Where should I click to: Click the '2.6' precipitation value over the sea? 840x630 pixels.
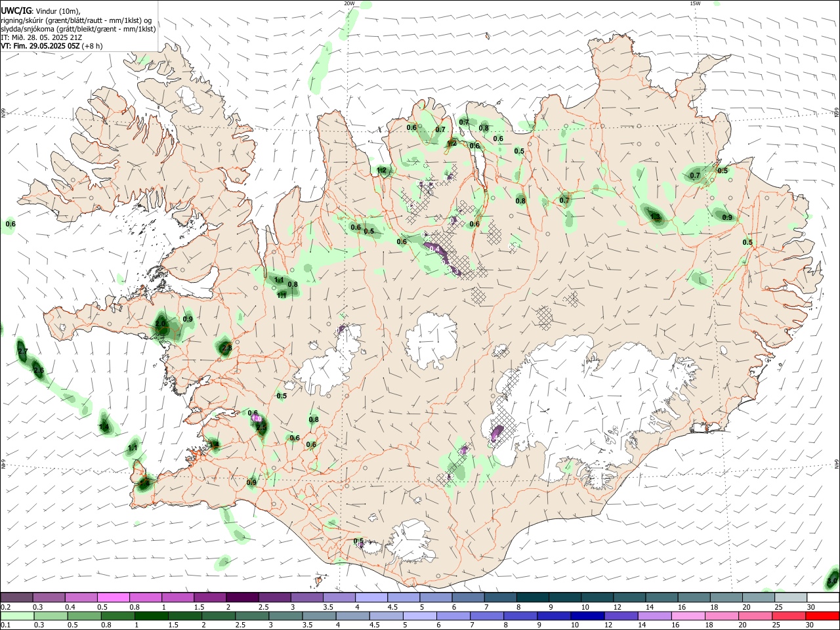tap(39, 371)
